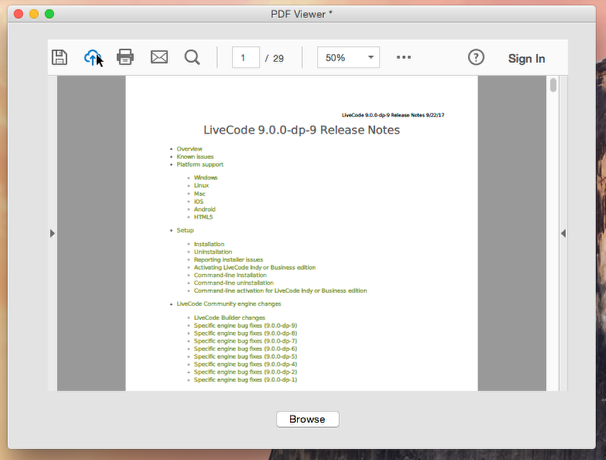Image resolution: width=606 pixels, height=460 pixels.
Task: Maximize the PDF Viewer with green button
Action: [x=49, y=14]
